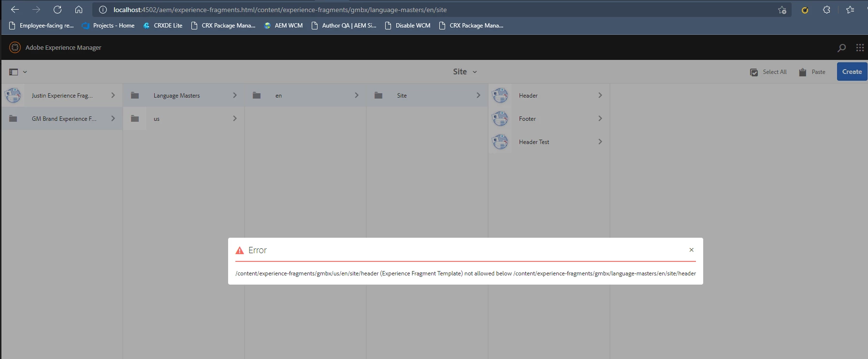Select the Footer row label

527,119
